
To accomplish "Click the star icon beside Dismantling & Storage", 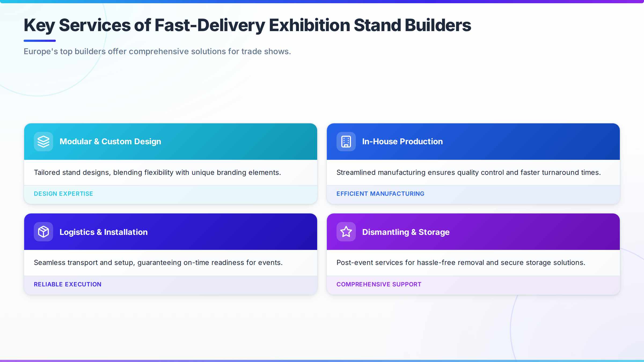I will [346, 232].
